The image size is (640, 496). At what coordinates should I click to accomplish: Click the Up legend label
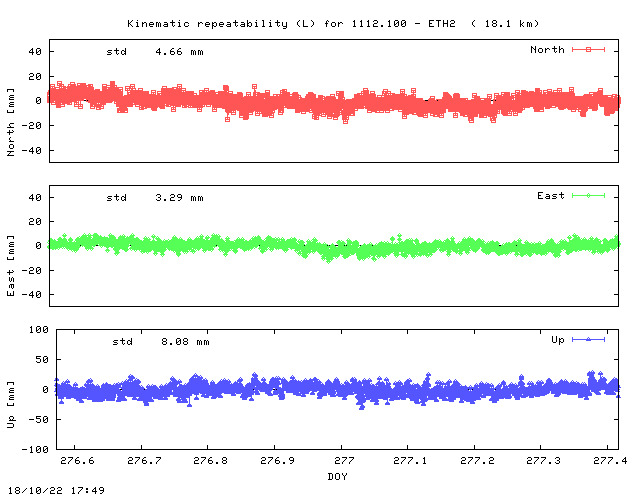coord(558,340)
